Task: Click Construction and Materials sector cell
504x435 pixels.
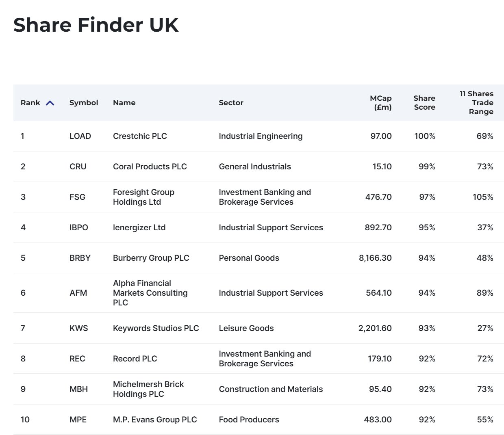Action: 271,389
